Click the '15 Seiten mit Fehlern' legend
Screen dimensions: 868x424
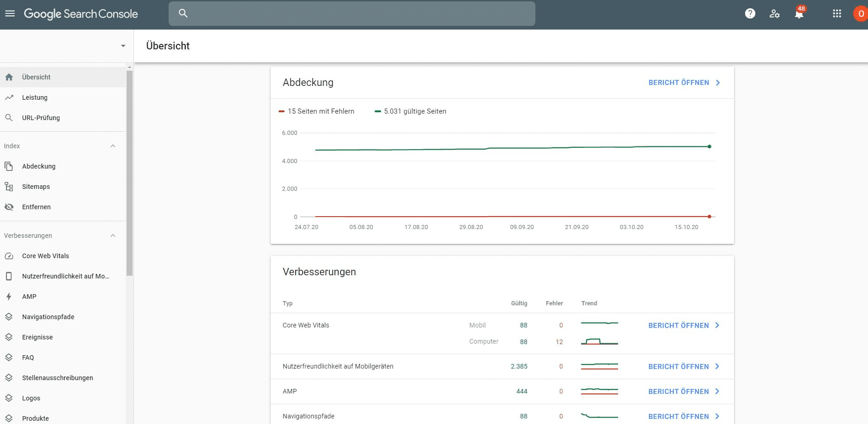click(317, 111)
